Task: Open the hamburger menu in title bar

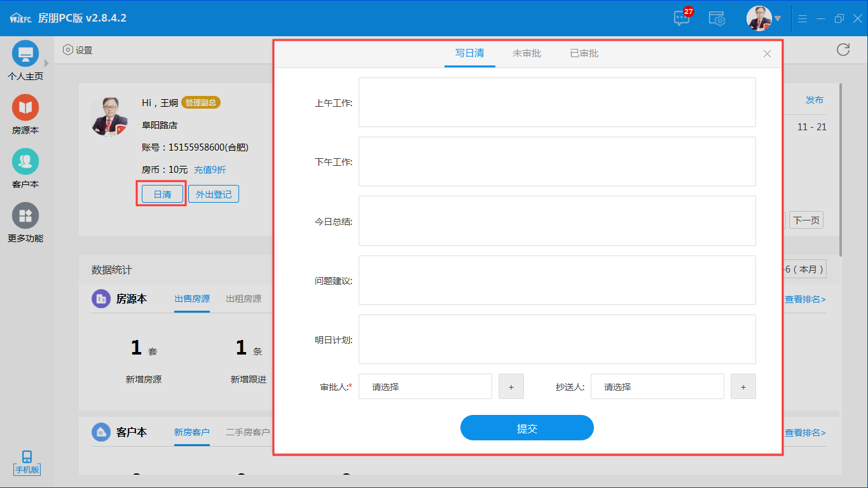Action: pos(803,19)
